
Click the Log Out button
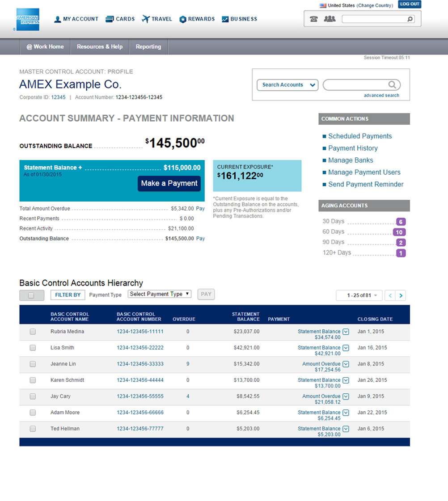pyautogui.click(x=410, y=4)
